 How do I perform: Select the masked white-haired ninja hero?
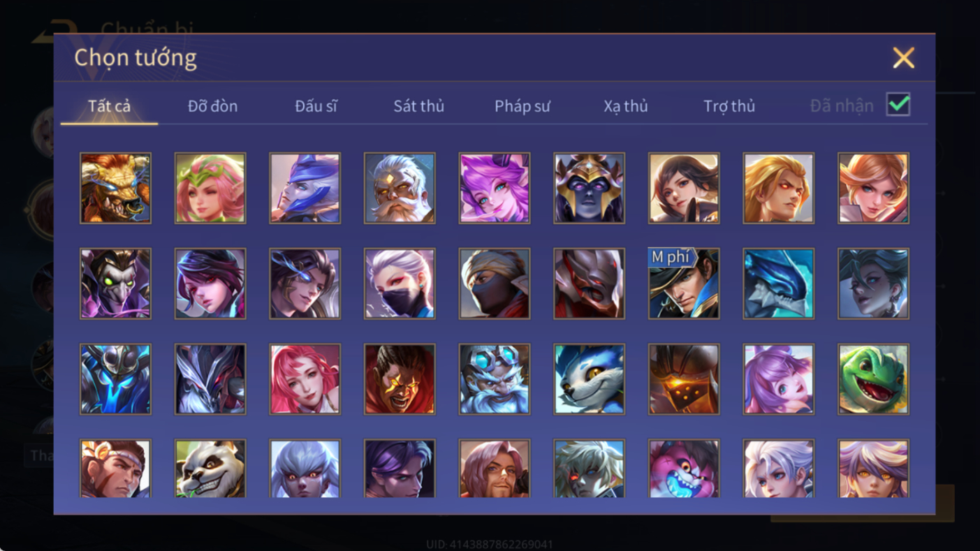(x=400, y=284)
